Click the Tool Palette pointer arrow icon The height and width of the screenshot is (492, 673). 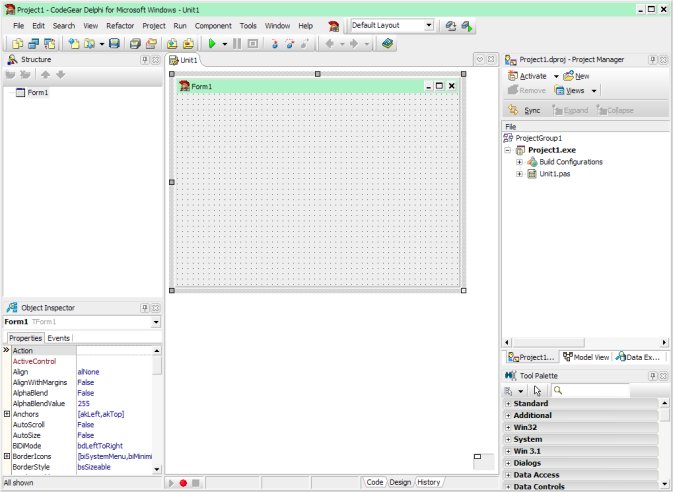pos(537,390)
